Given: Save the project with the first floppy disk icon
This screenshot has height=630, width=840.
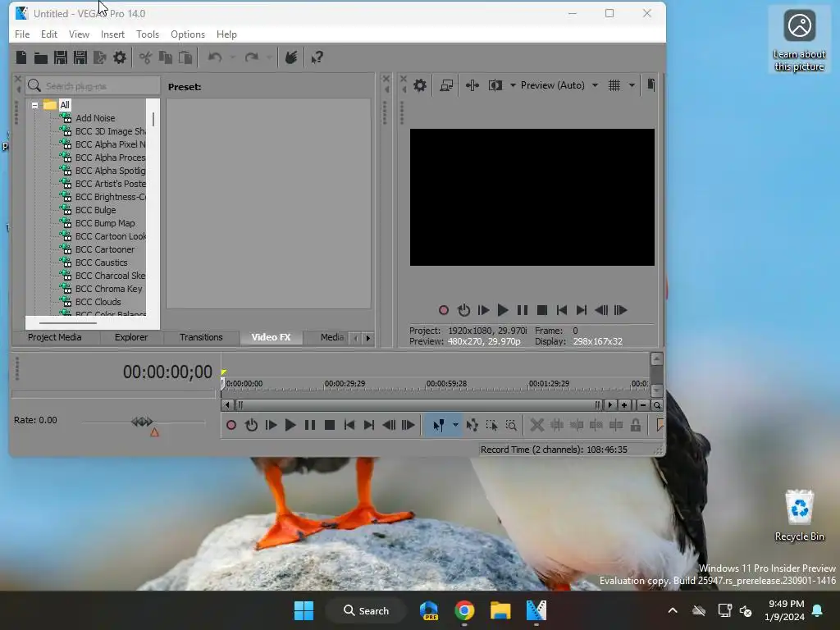Looking at the screenshot, I should [61, 57].
